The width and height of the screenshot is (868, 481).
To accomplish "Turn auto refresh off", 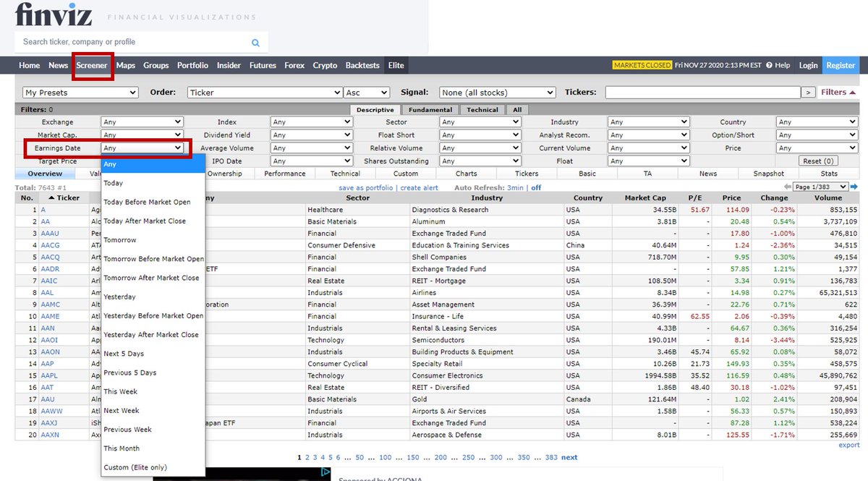I will coord(536,187).
